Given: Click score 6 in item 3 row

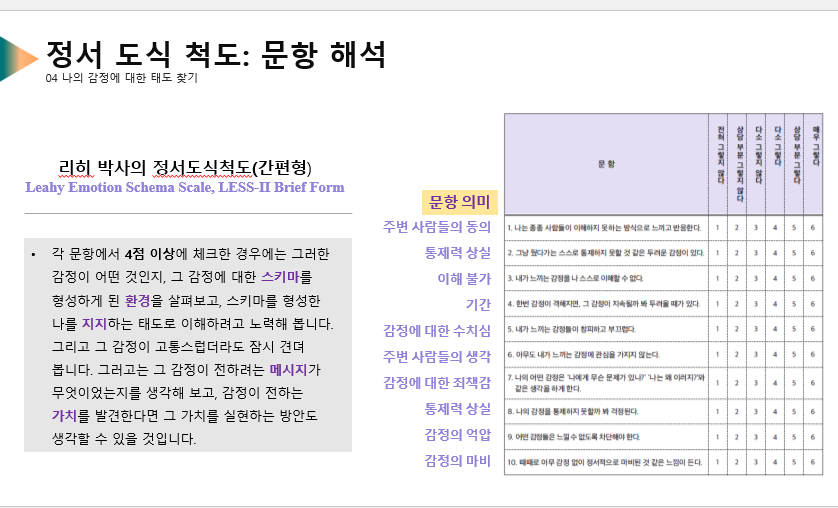Looking at the screenshot, I should pos(813,278).
